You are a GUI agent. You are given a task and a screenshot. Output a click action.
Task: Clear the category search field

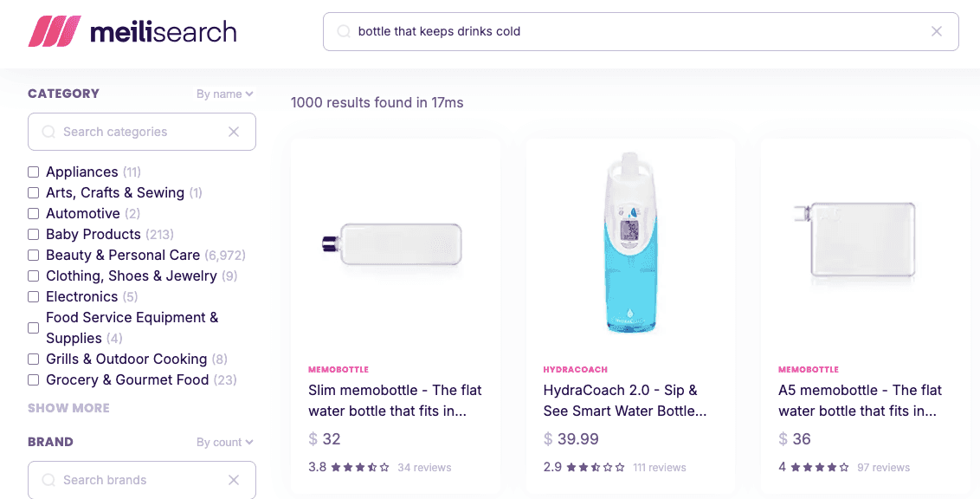tap(233, 132)
